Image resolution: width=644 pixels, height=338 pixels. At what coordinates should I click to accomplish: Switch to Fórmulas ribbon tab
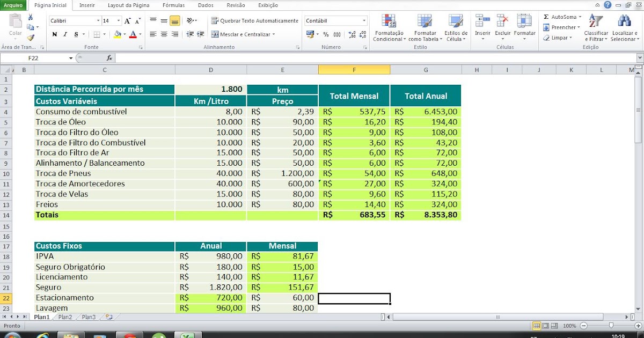coord(173,5)
